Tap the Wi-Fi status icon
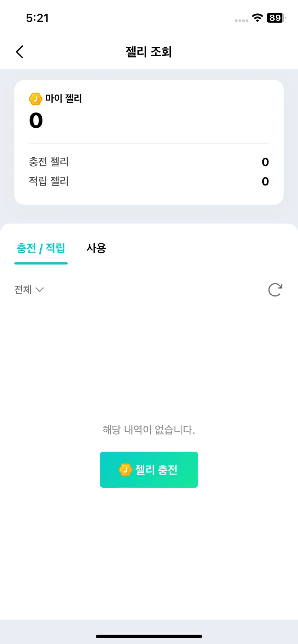This screenshot has width=298, height=644. point(257,18)
